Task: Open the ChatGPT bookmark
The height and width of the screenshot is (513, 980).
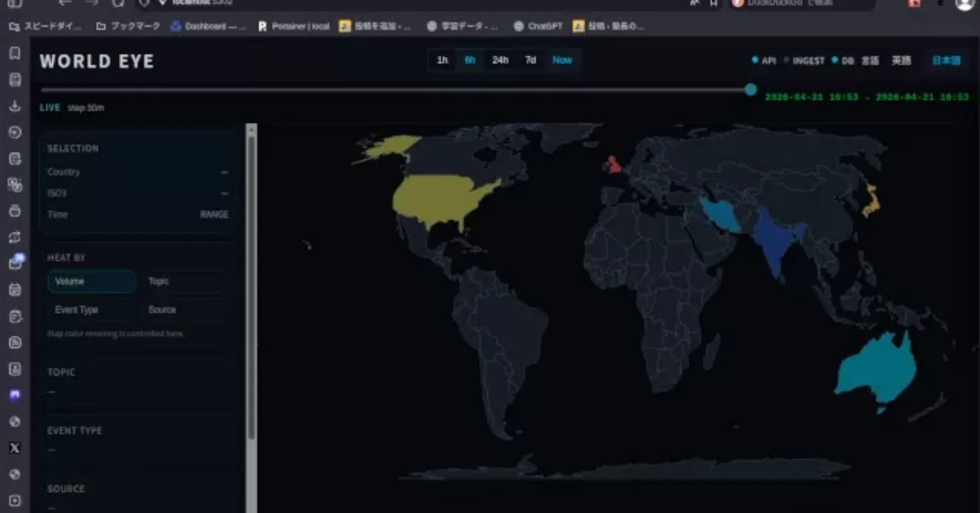Action: pyautogui.click(x=538, y=26)
